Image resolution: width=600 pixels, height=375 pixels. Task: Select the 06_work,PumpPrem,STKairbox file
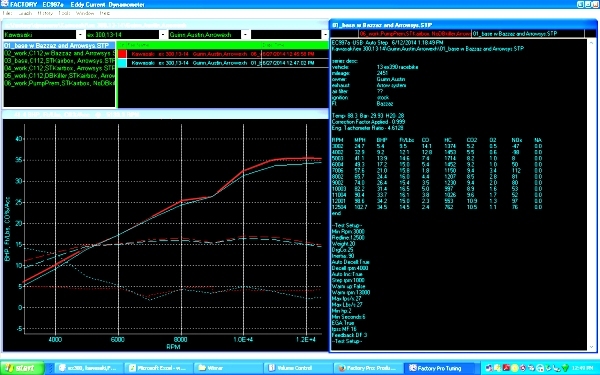pyautogui.click(x=59, y=83)
